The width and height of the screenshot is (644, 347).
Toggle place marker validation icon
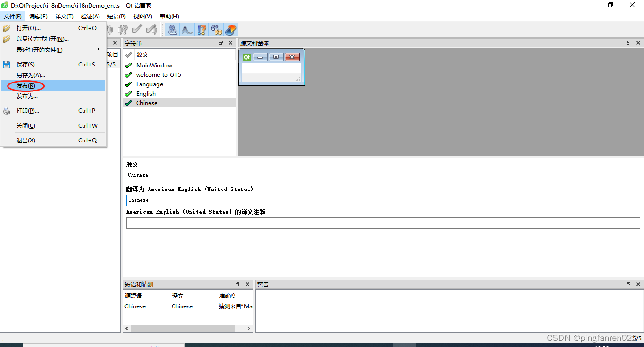pyautogui.click(x=231, y=30)
